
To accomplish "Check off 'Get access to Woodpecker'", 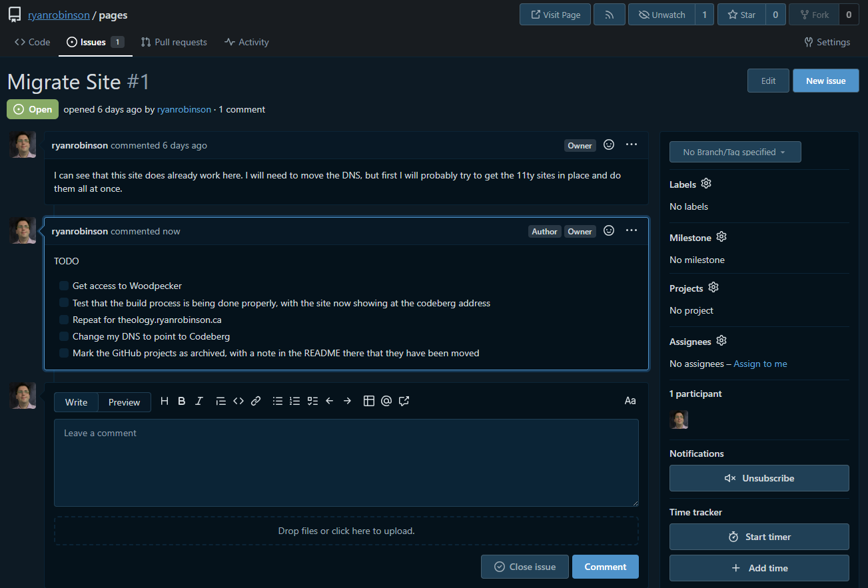I will (x=63, y=285).
